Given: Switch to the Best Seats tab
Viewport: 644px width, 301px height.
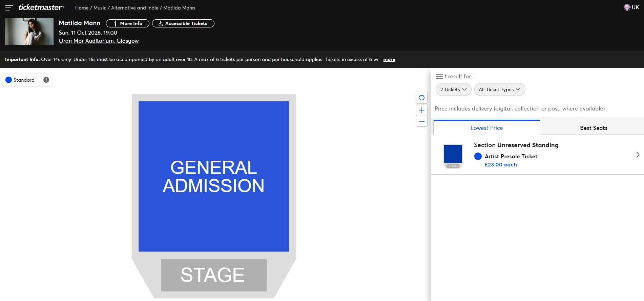Looking at the screenshot, I should pos(594,128).
